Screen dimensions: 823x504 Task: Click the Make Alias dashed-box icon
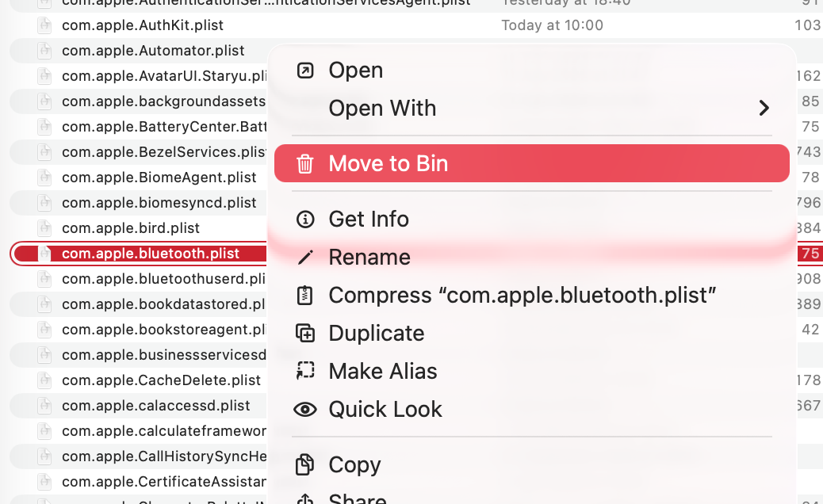click(x=305, y=371)
